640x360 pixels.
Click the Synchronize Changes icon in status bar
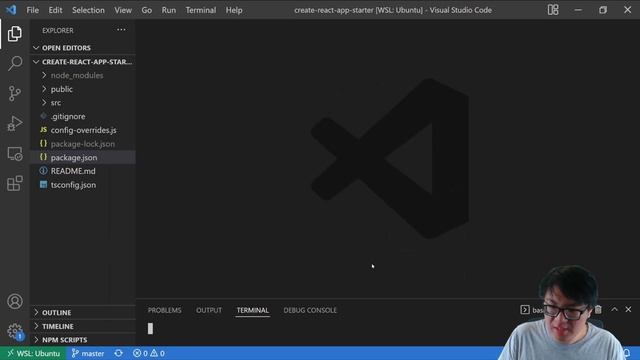pyautogui.click(x=118, y=353)
